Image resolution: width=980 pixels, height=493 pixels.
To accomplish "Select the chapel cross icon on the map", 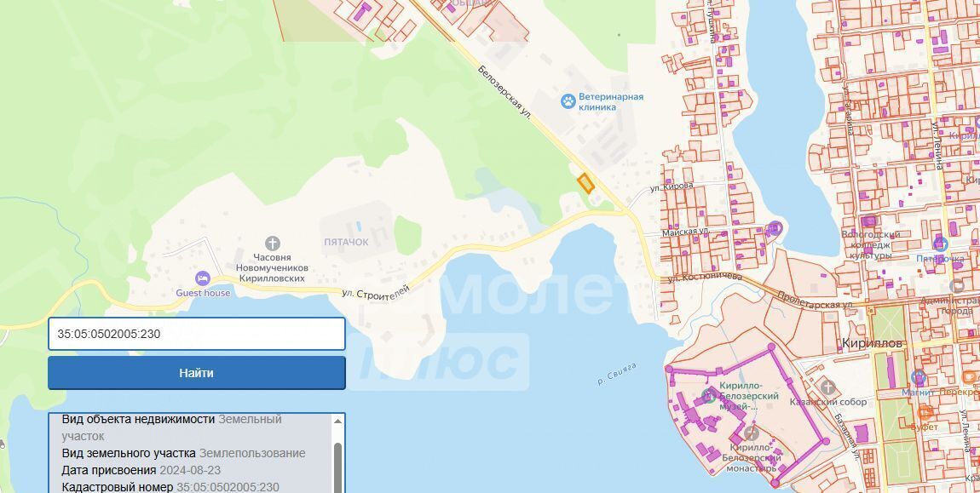I will 272,243.
